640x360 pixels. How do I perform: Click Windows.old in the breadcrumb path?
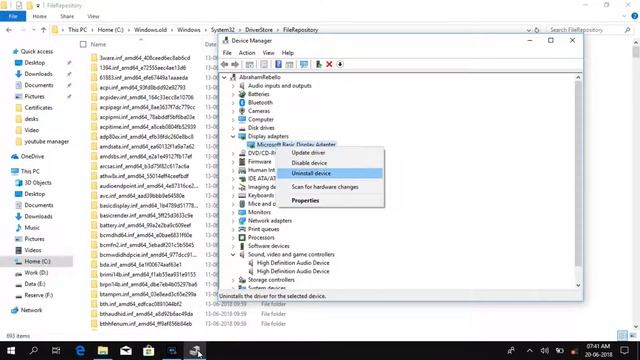(x=150, y=30)
